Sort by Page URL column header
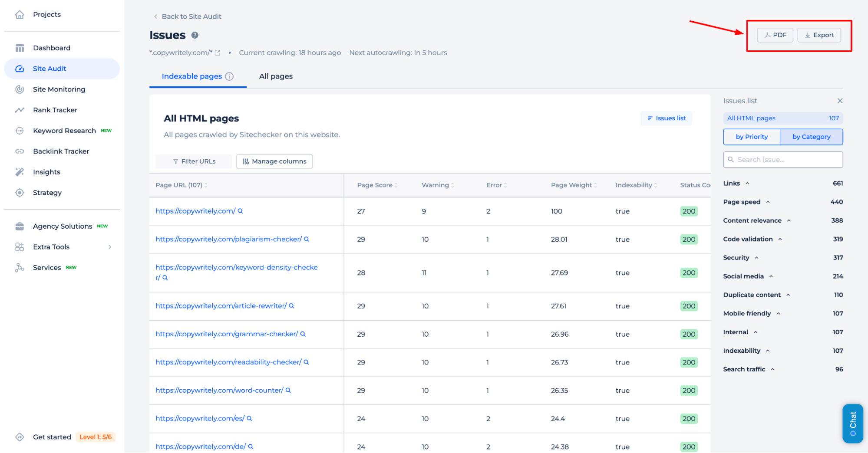 coord(181,185)
